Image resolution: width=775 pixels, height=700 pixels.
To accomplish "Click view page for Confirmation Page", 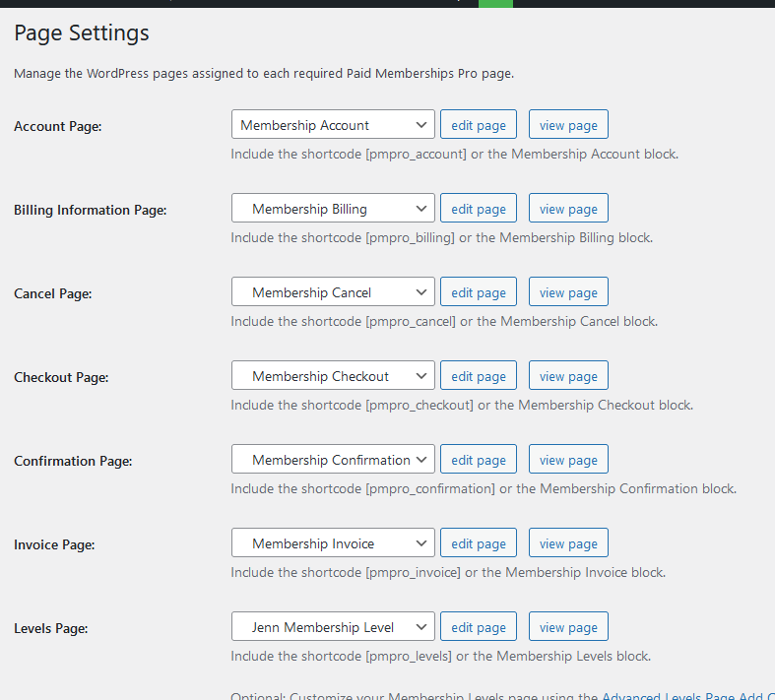I will (568, 459).
